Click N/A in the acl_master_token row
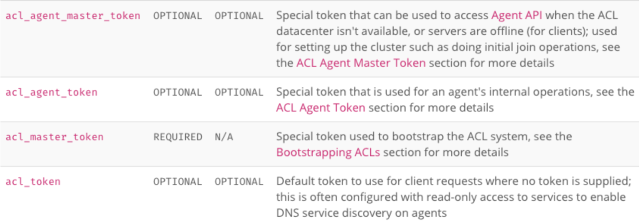 (x=224, y=137)
